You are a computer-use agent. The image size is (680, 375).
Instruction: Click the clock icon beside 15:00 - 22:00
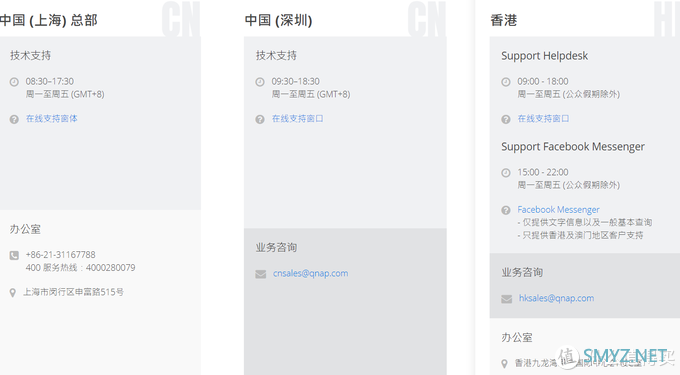(x=506, y=173)
